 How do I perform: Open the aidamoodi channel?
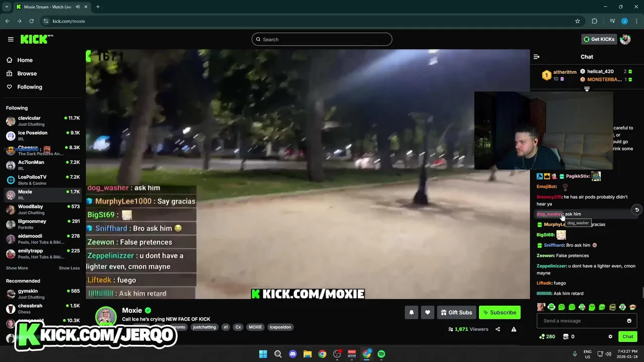43,239
